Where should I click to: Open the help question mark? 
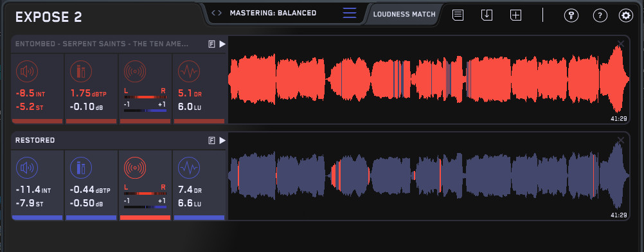coord(600,15)
